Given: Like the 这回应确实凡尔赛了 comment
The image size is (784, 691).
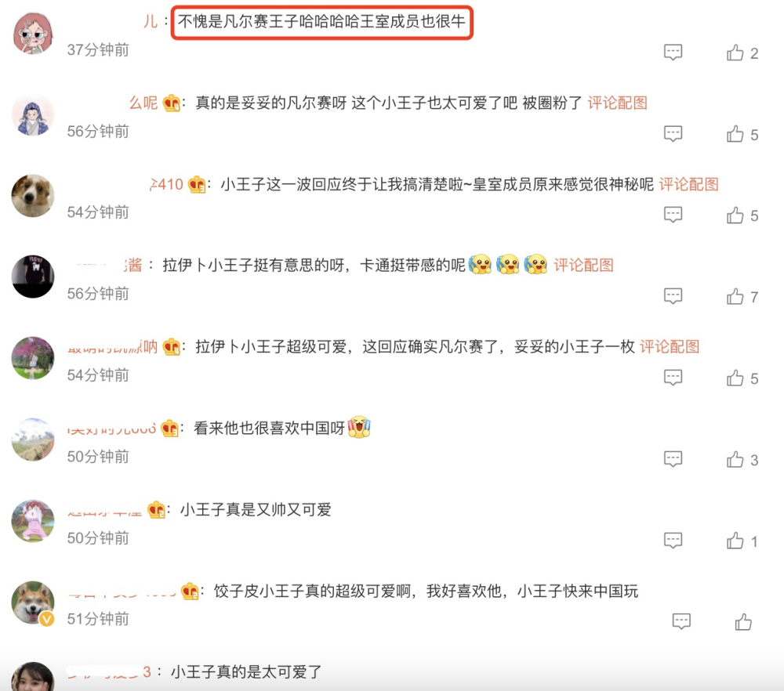Looking at the screenshot, I should point(735,378).
